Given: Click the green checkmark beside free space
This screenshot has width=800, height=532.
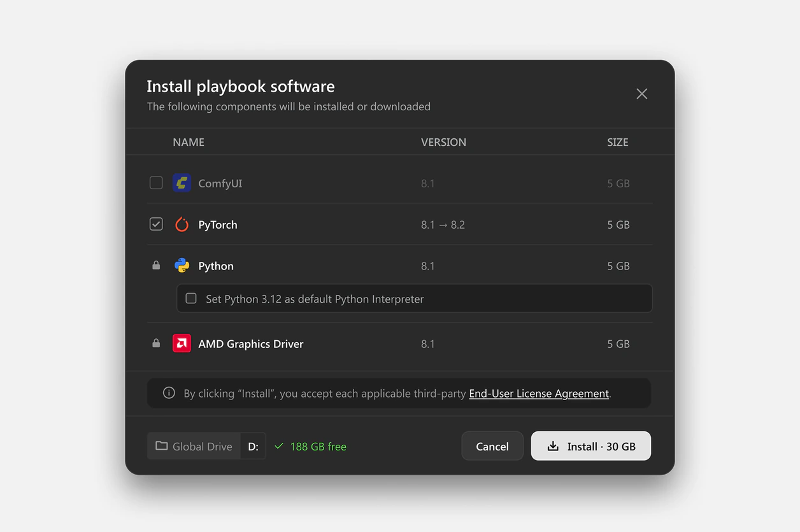Looking at the screenshot, I should click(279, 447).
